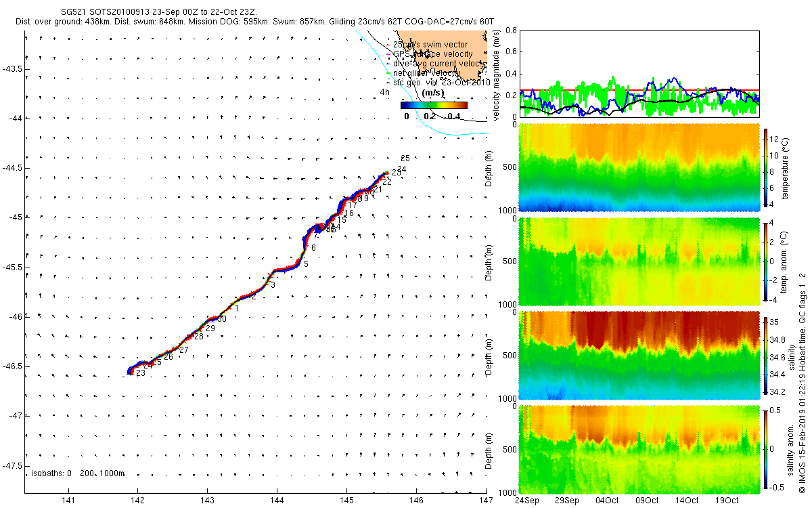Viewport: 812px width, 508px height.
Task: Click the '19Oct' date tick label
Action: tap(727, 500)
